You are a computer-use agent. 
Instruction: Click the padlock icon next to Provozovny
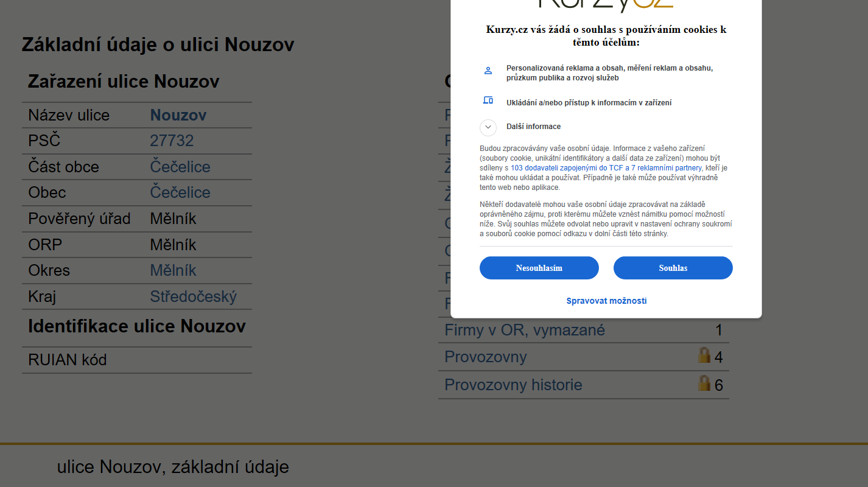pos(704,355)
